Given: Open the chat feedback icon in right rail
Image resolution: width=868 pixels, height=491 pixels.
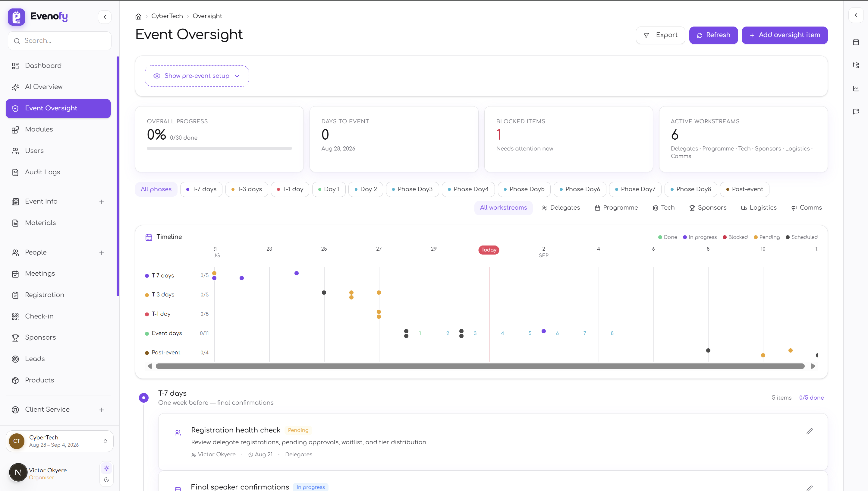Looking at the screenshot, I should click(x=856, y=111).
